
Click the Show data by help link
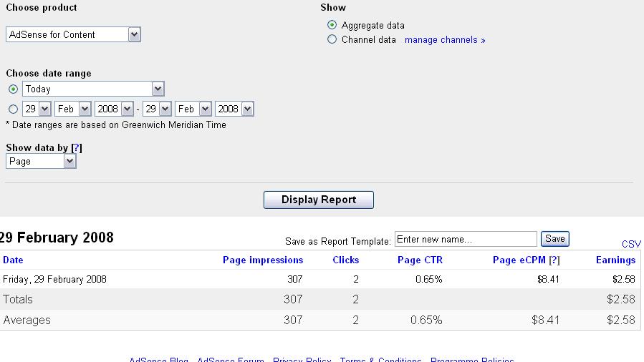[77, 147]
